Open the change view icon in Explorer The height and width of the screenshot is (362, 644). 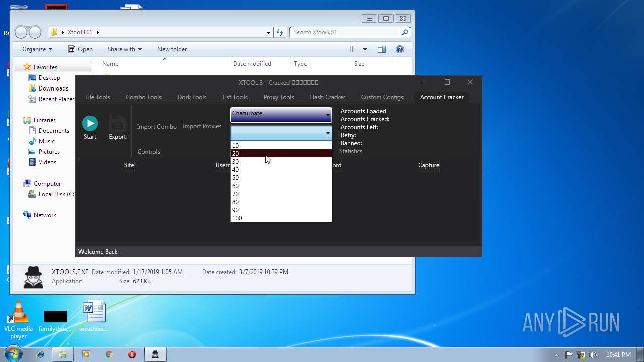coord(354,49)
